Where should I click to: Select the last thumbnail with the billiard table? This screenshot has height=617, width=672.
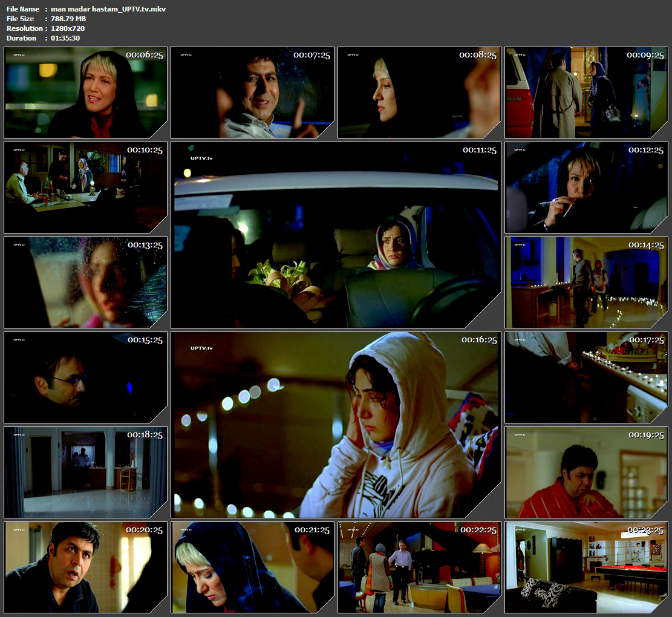click(586, 567)
